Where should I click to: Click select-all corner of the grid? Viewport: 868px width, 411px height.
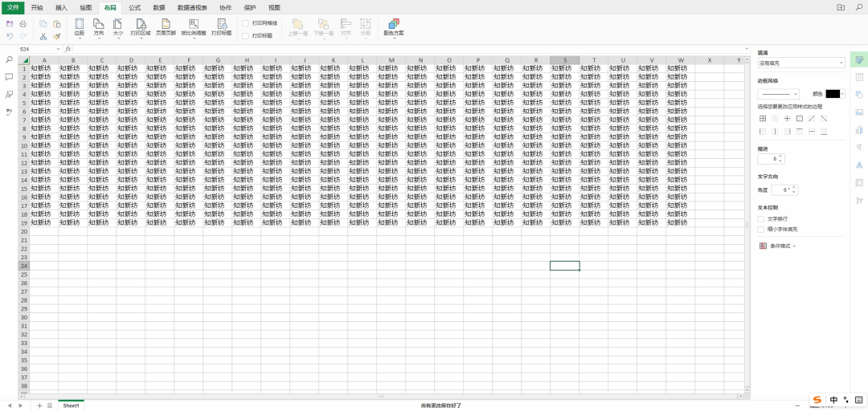point(24,59)
